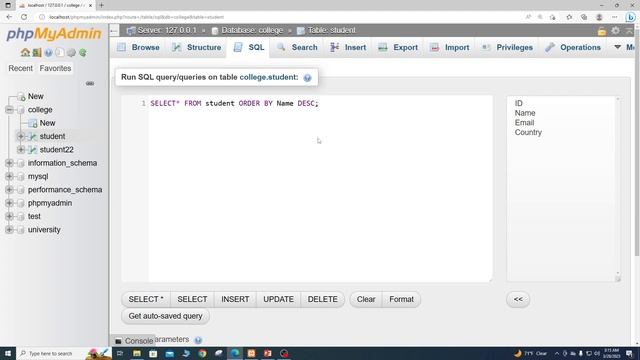Viewport: 640px width, 360px height.
Task: Open student22 table in tree
Action: pos(56,150)
